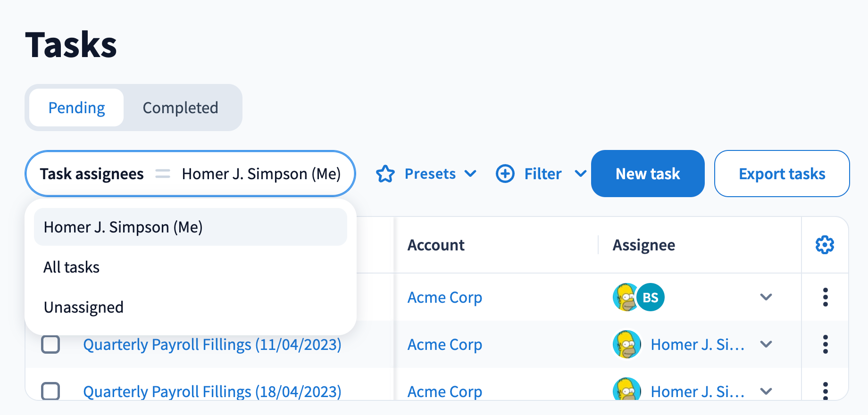The width and height of the screenshot is (868, 415).
Task: Click the Filter plus circle icon
Action: coord(505,174)
